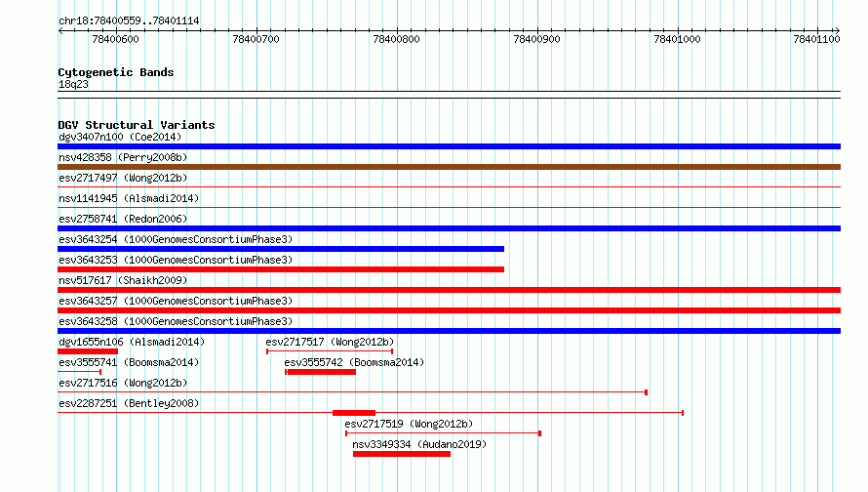Image resolution: width=868 pixels, height=492 pixels.
Task: Open nsv3349334 (Audano2019) variant label
Action: click(419, 444)
